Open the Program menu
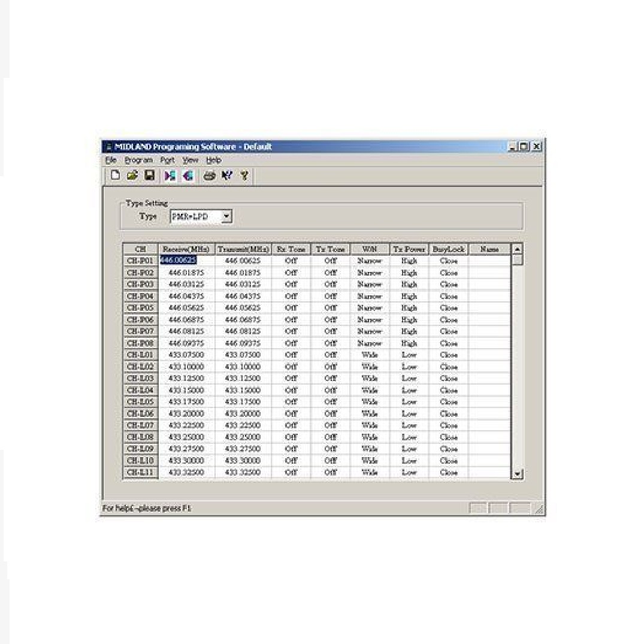644x644 pixels. point(138,160)
